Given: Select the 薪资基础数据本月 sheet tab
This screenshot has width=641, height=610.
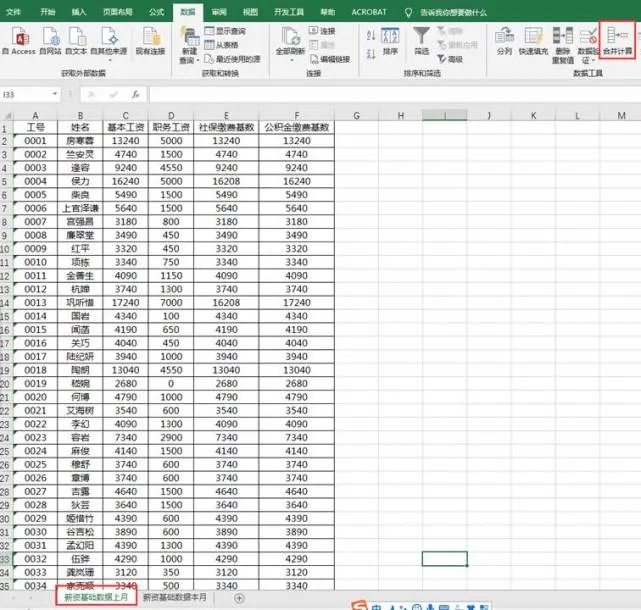Looking at the screenshot, I should pos(175,597).
